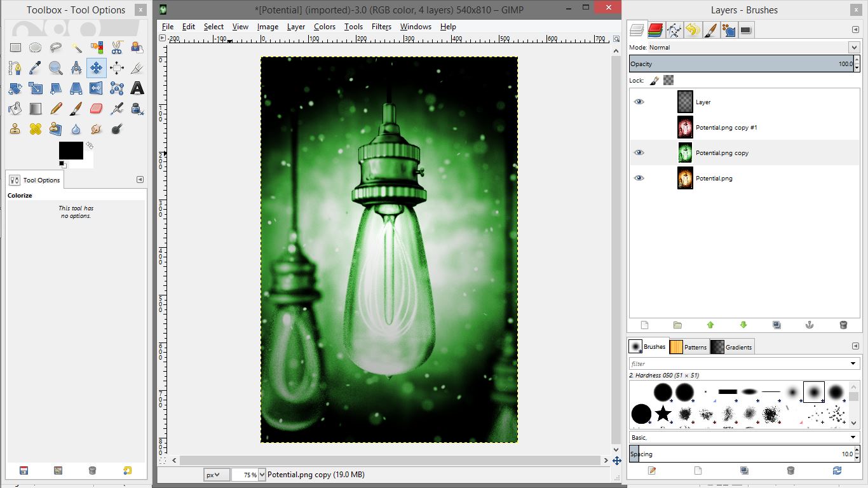Click the foreground black color swatch
868x488 pixels.
(71, 151)
